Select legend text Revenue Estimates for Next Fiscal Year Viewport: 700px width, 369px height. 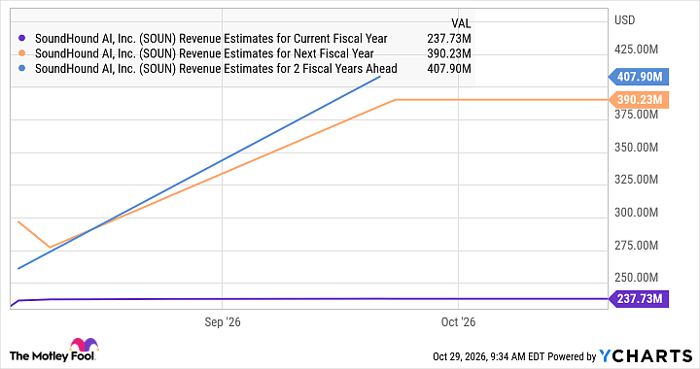tap(276, 54)
